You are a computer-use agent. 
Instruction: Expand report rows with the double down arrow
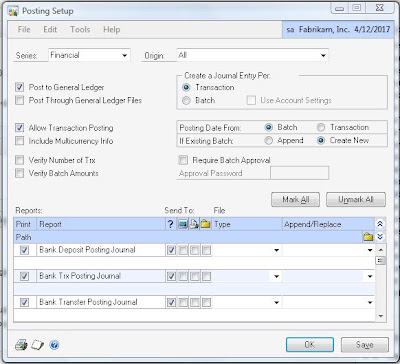click(380, 237)
